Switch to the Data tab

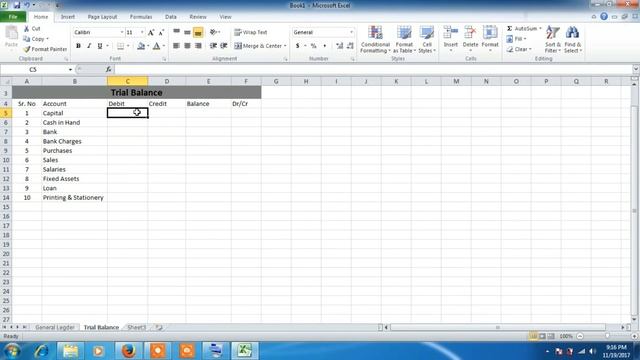coord(171,17)
